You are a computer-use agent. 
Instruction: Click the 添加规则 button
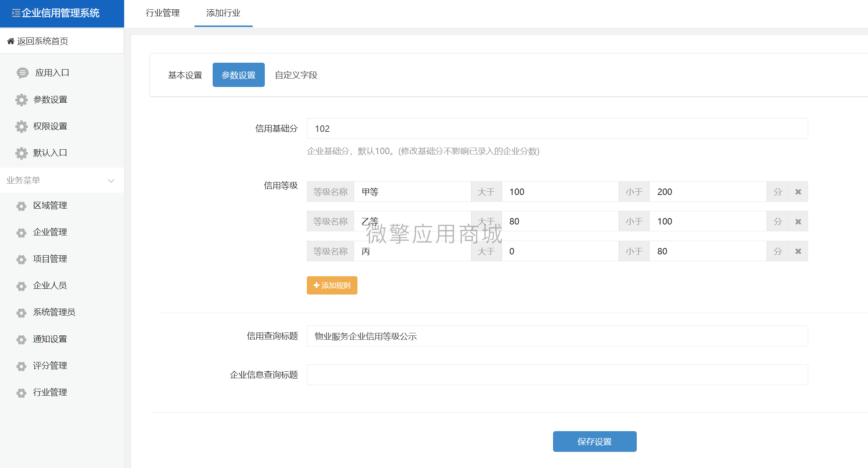coord(332,285)
